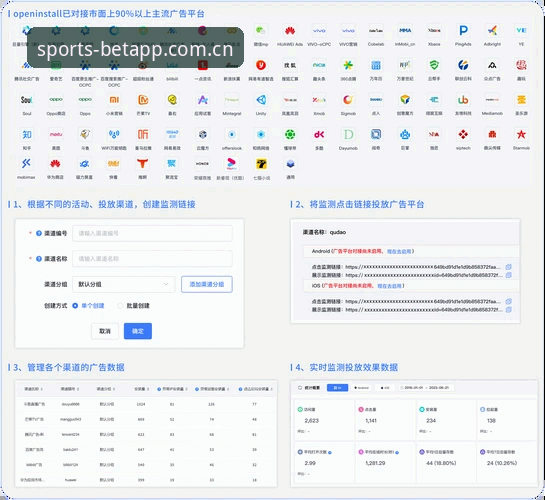Image resolution: width=545 pixels, height=500 pixels.
Task: Open the Starmob red star icon
Action: point(521,134)
